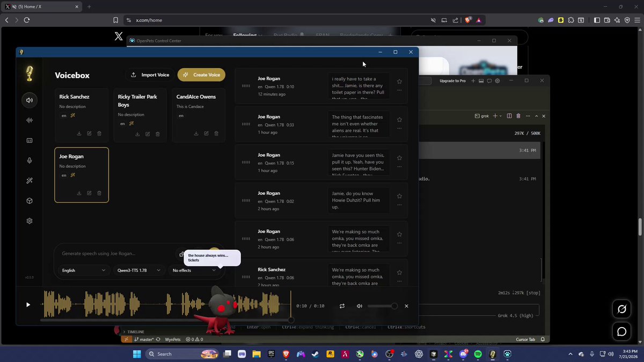
Task: Adjust the audio player volume slider
Action: click(383, 306)
